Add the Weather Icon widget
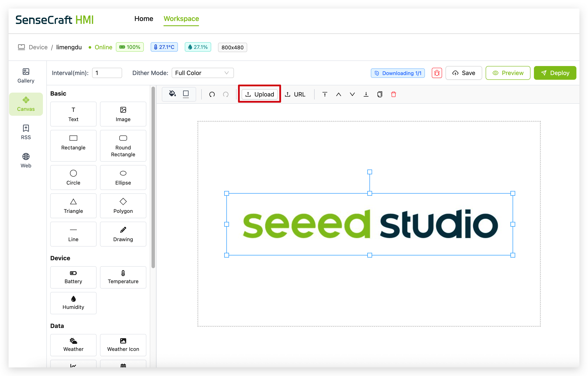This screenshot has height=376, width=588. [x=123, y=345]
